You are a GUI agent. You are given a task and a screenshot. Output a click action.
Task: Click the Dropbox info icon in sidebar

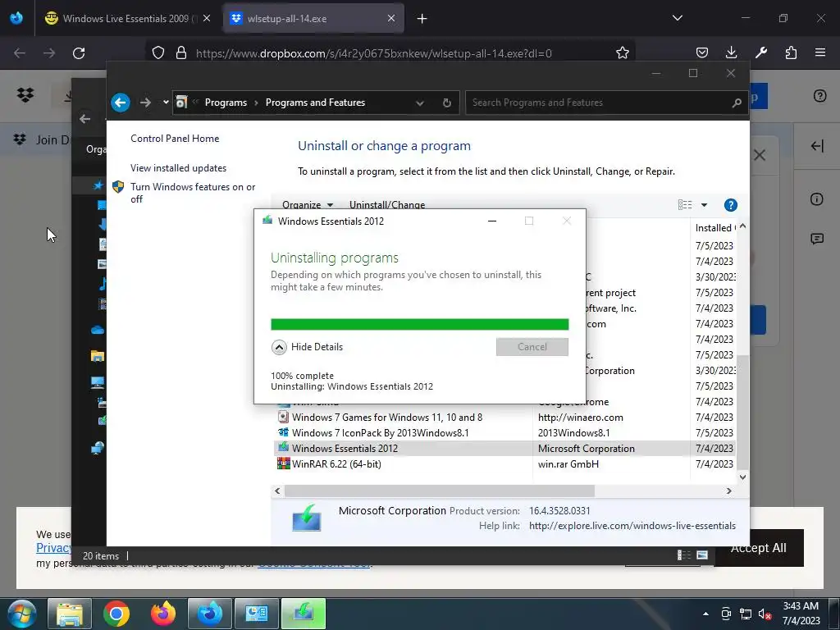coord(816,199)
